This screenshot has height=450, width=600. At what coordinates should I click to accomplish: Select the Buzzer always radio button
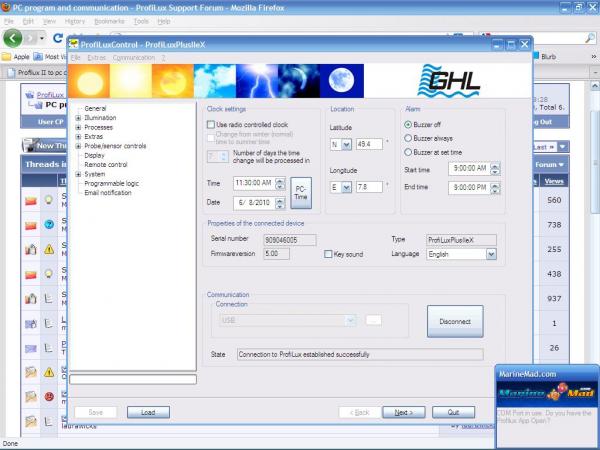pyautogui.click(x=408, y=138)
